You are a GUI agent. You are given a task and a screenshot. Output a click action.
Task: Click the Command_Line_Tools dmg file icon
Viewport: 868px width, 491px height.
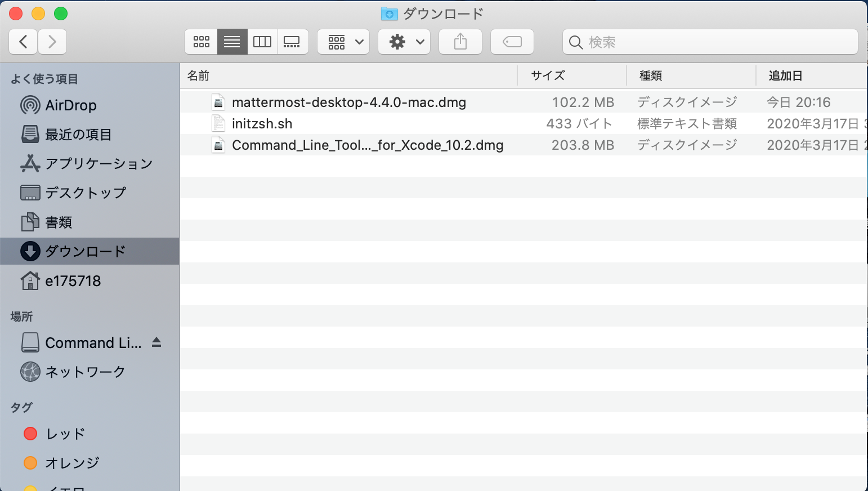pos(218,145)
